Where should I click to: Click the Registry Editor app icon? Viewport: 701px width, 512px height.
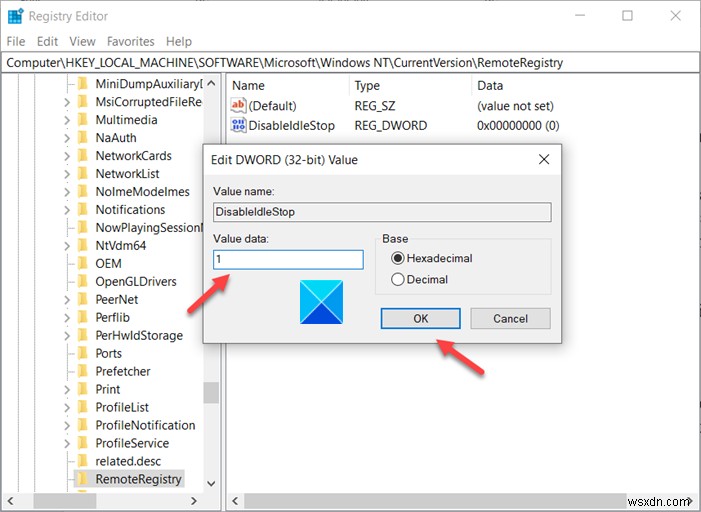coord(15,16)
